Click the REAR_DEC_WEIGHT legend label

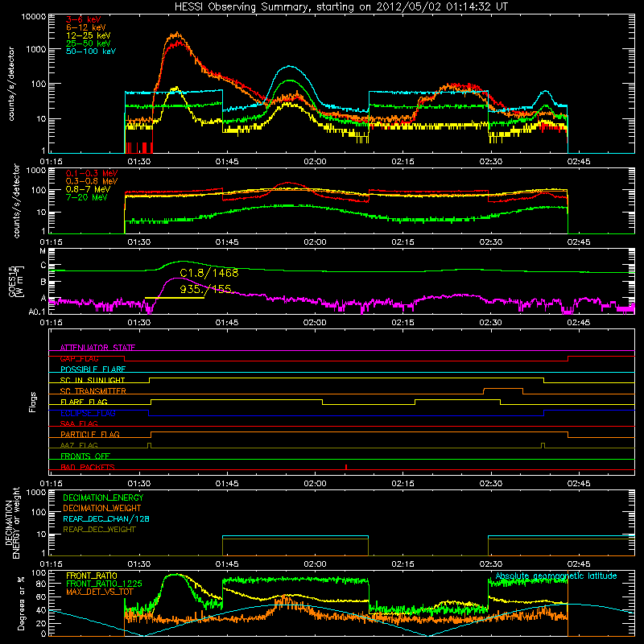tap(99, 530)
